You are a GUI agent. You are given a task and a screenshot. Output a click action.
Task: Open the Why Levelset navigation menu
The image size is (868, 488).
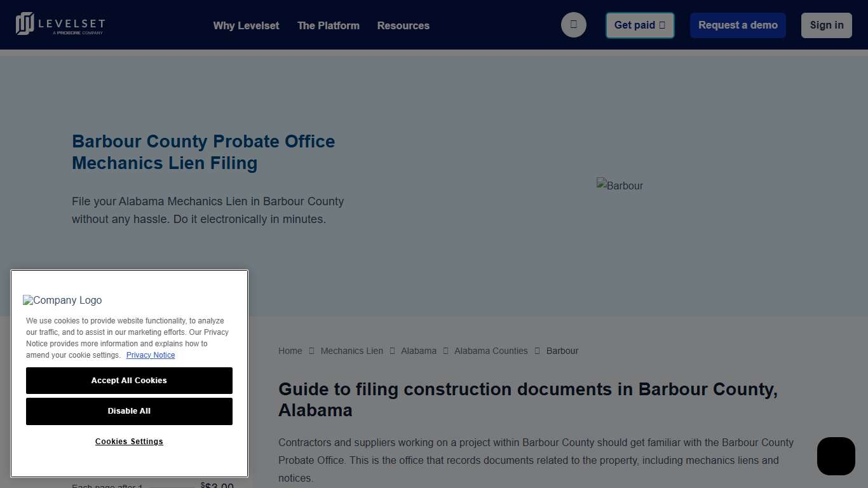click(246, 25)
